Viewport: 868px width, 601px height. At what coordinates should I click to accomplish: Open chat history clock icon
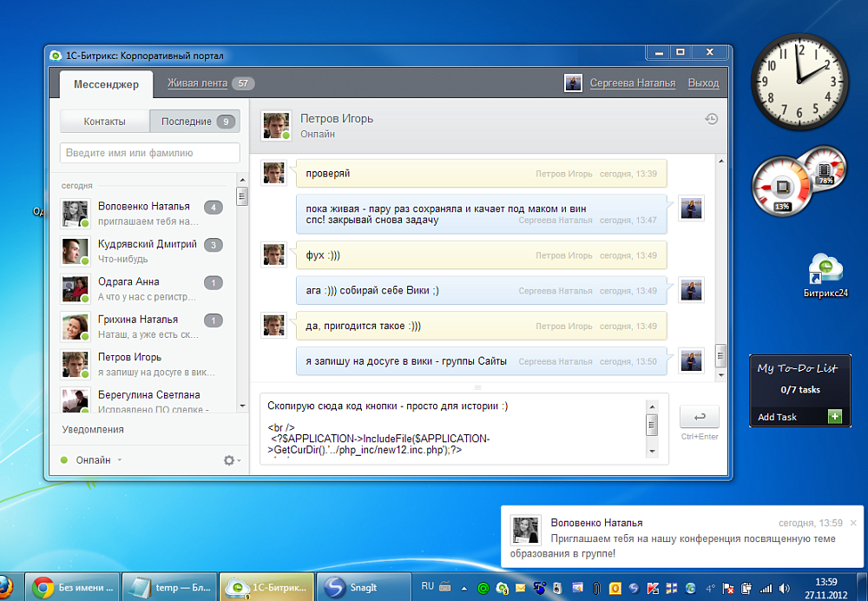712,118
